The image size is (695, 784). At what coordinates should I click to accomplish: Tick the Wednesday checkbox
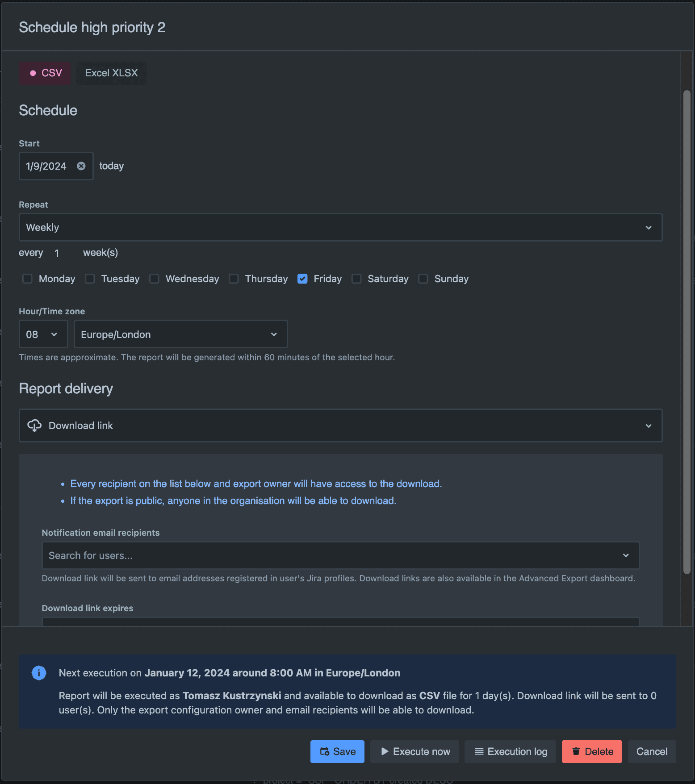[154, 279]
